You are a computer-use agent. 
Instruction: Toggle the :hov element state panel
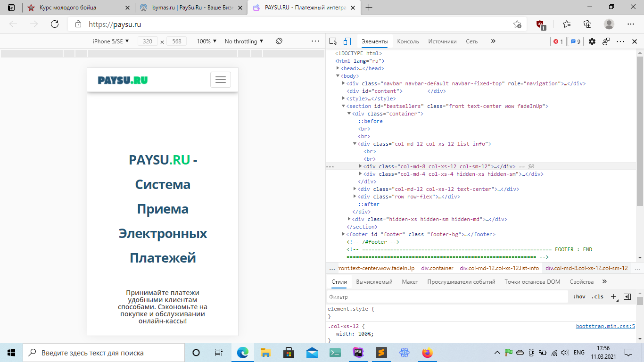point(579,297)
